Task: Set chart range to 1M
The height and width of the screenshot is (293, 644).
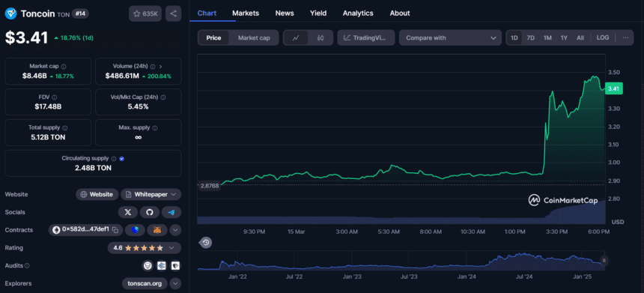Action: tap(547, 37)
